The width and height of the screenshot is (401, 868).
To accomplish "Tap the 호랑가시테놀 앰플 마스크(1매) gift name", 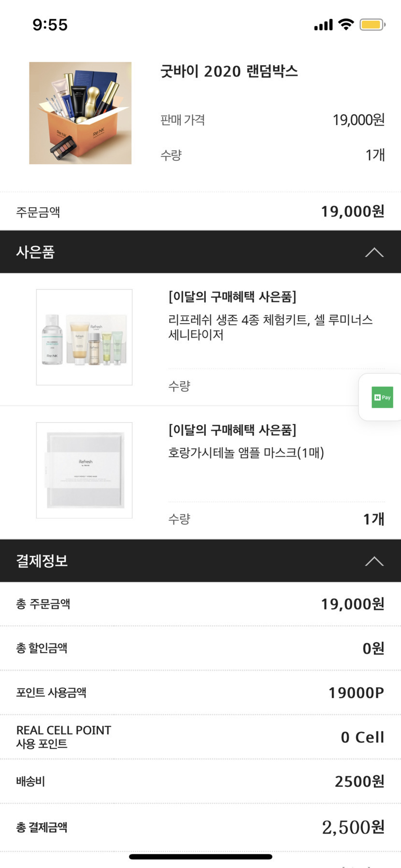I will pyautogui.click(x=246, y=453).
